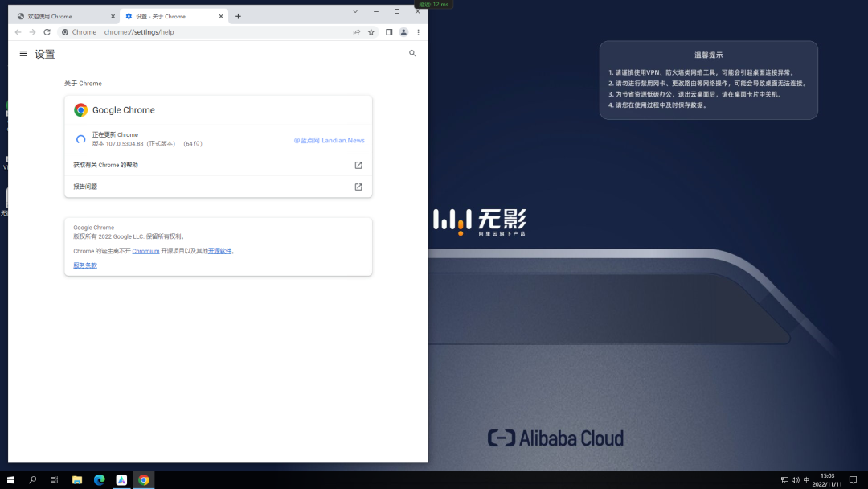This screenshot has height=489, width=868.
Task: Reload the settings page
Action: tap(47, 32)
